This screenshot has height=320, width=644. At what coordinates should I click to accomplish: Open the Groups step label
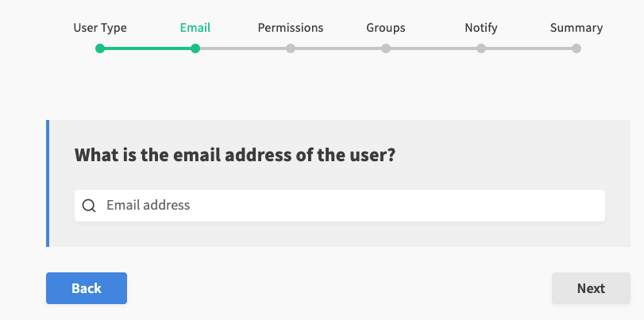tap(386, 28)
